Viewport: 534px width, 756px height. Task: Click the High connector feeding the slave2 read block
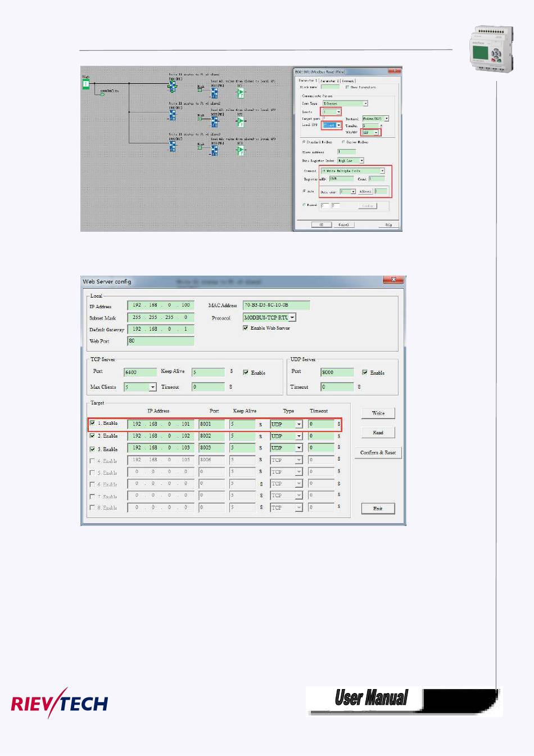tap(200, 119)
